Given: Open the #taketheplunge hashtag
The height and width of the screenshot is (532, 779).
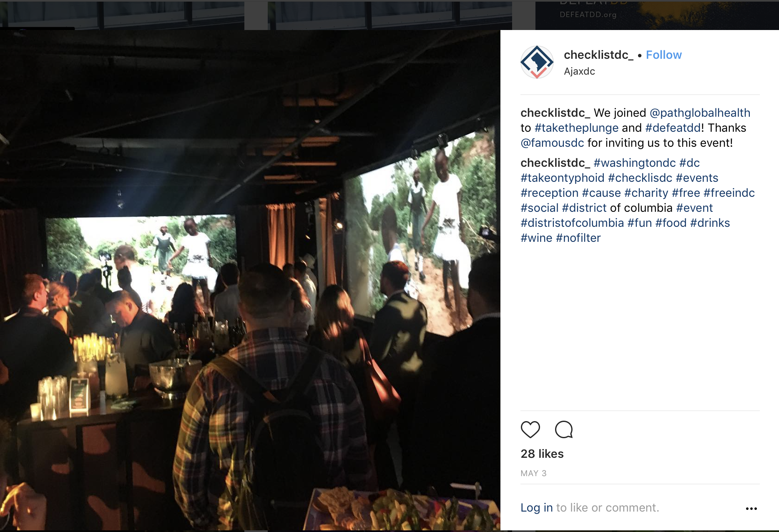Looking at the screenshot, I should [x=576, y=128].
